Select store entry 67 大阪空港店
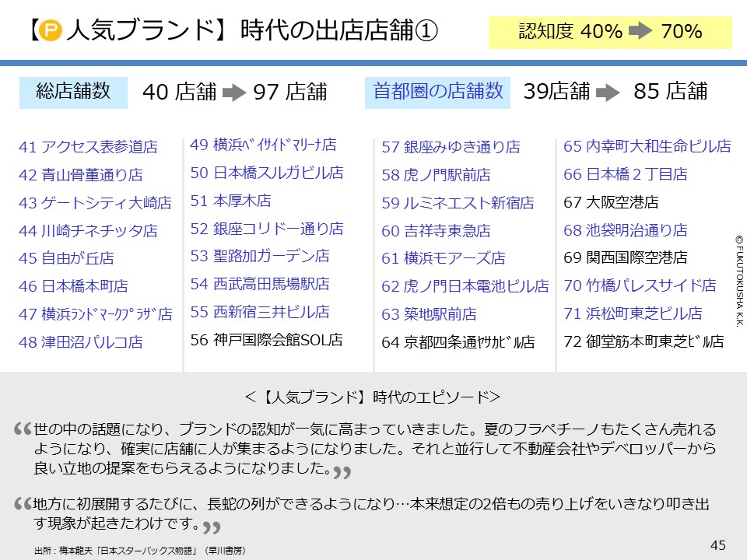The image size is (747, 560). point(611,202)
